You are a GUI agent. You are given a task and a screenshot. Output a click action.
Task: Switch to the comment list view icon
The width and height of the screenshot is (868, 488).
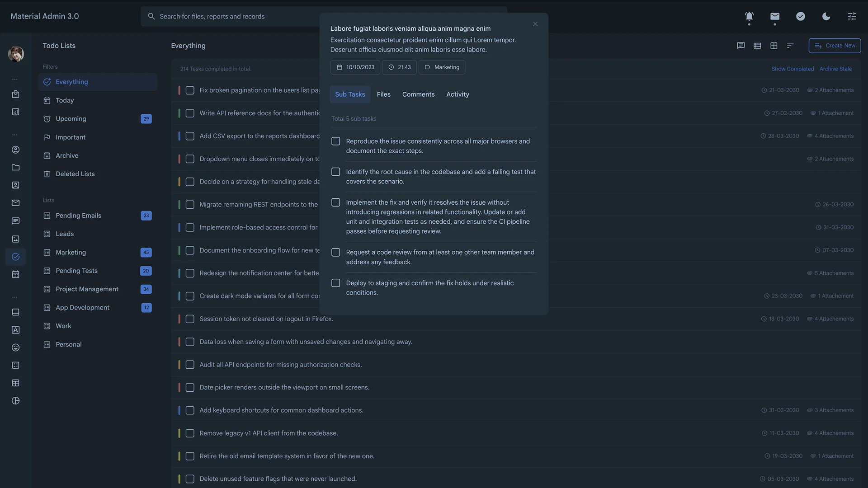coord(741,46)
